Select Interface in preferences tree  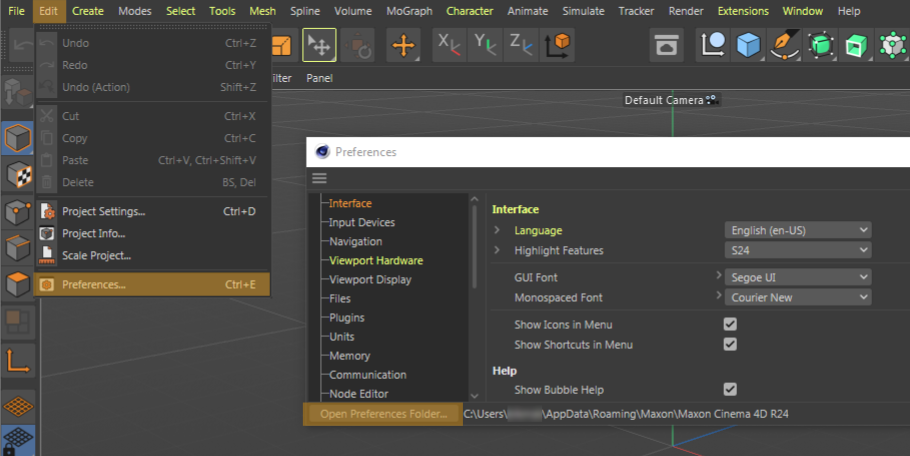(x=350, y=204)
